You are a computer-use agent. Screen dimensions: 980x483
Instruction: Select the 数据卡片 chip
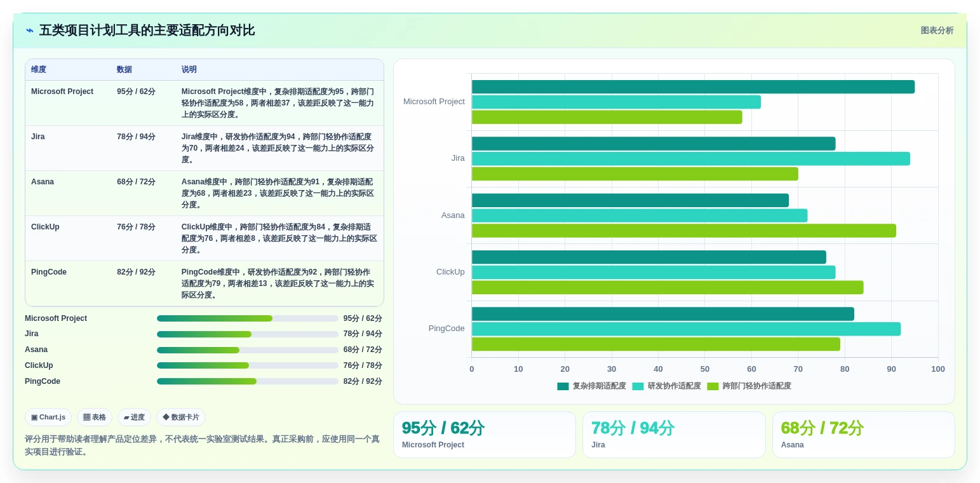[181, 418]
